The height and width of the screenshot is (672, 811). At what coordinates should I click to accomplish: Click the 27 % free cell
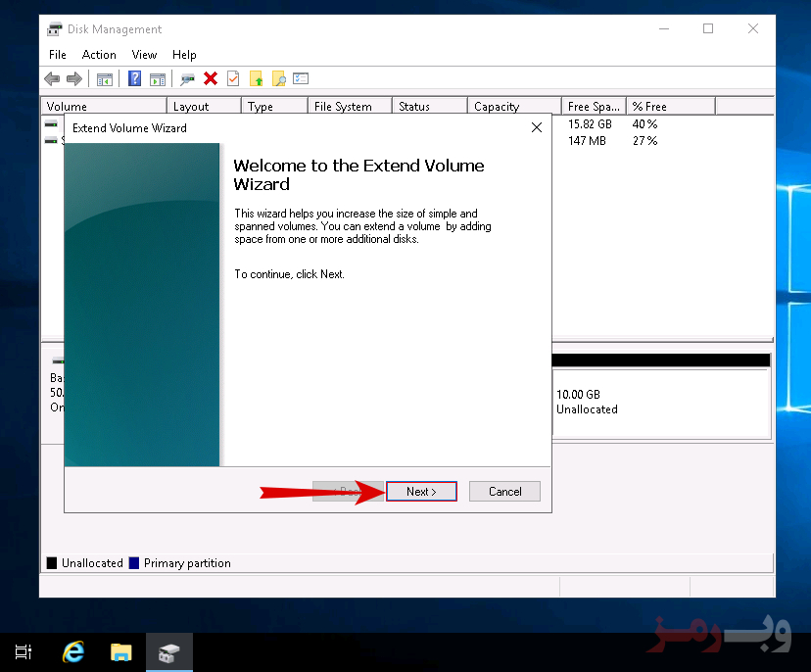coord(644,141)
